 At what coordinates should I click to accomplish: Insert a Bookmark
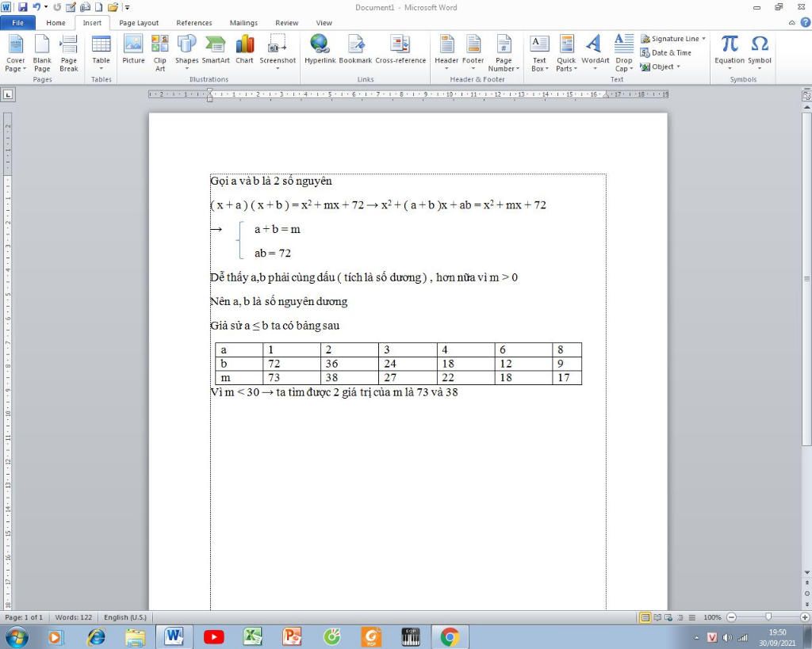(x=355, y=50)
